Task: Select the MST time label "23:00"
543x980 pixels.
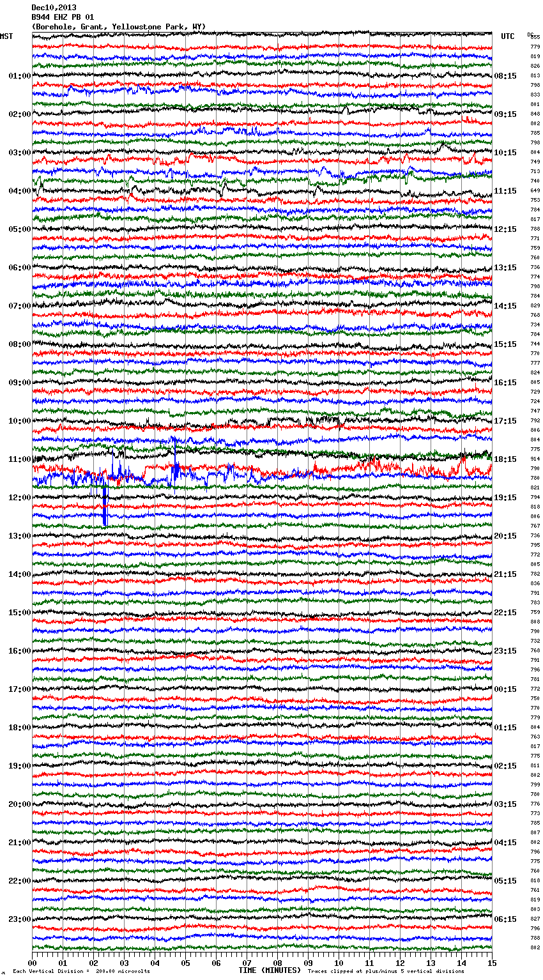Action: (20, 919)
